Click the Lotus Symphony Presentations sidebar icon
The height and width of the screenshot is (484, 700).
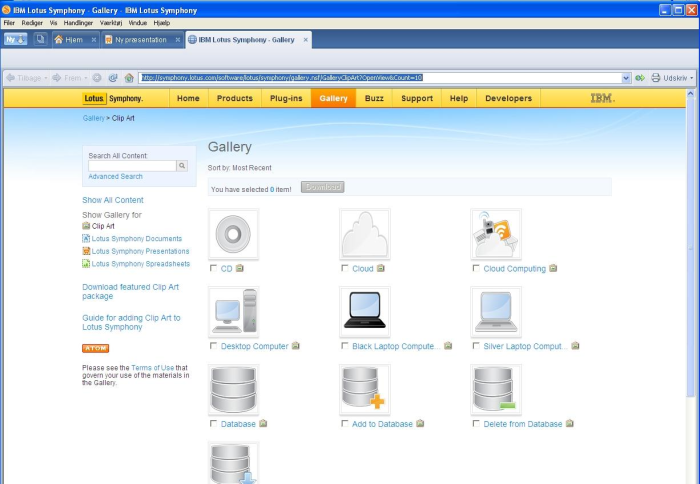(x=86, y=251)
